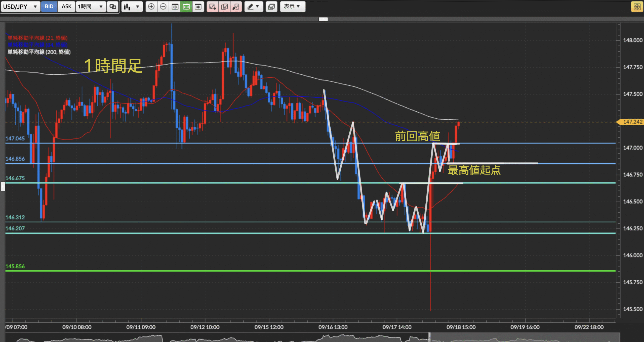Screen dimensions: 644x342
Task: Click the compare charts overlay icon
Action: point(271,7)
